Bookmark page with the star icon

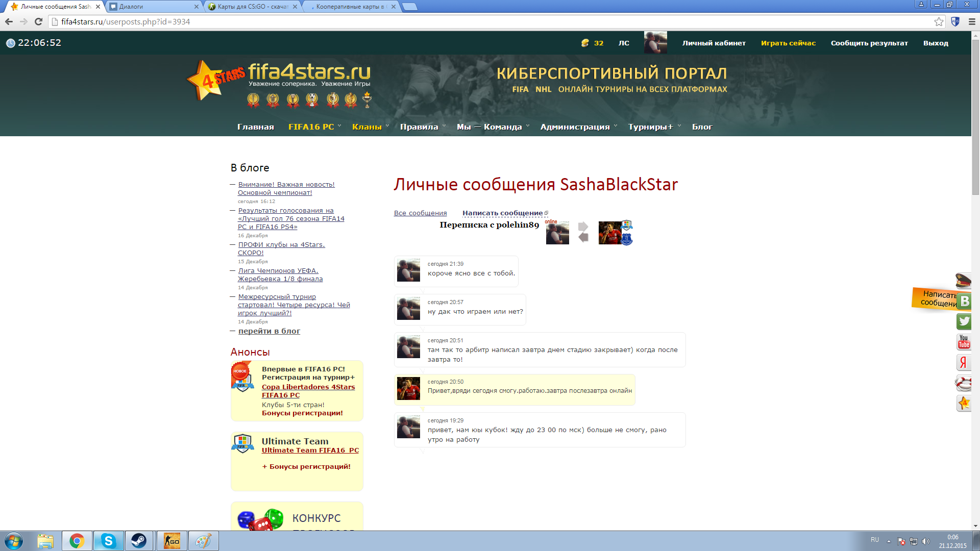(x=939, y=21)
